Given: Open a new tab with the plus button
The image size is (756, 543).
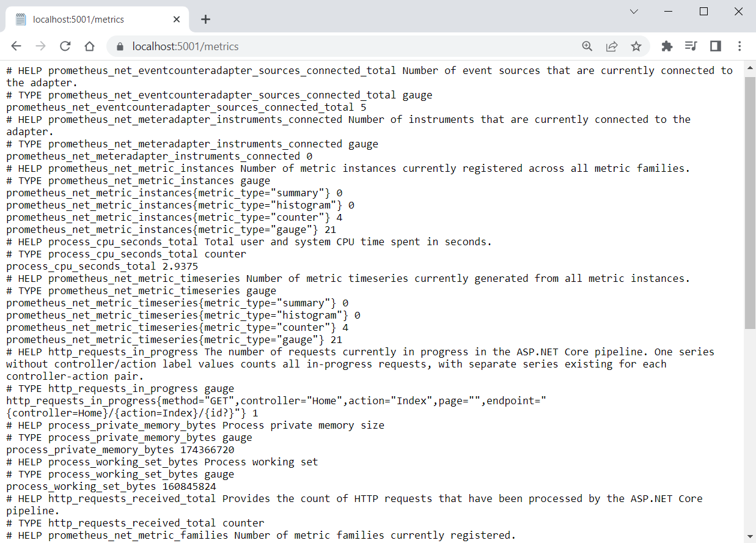Looking at the screenshot, I should coord(205,19).
